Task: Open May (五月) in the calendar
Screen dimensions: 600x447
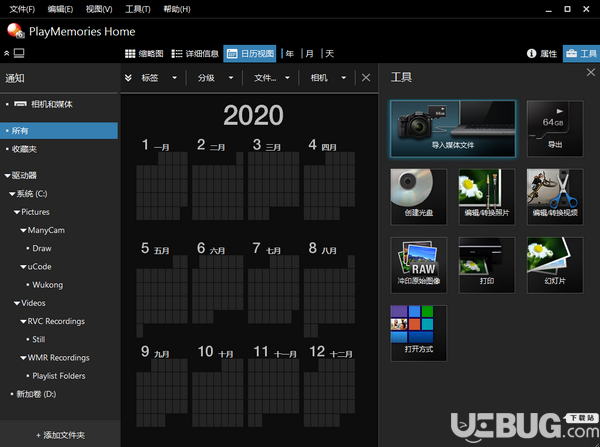Action: 161,289
